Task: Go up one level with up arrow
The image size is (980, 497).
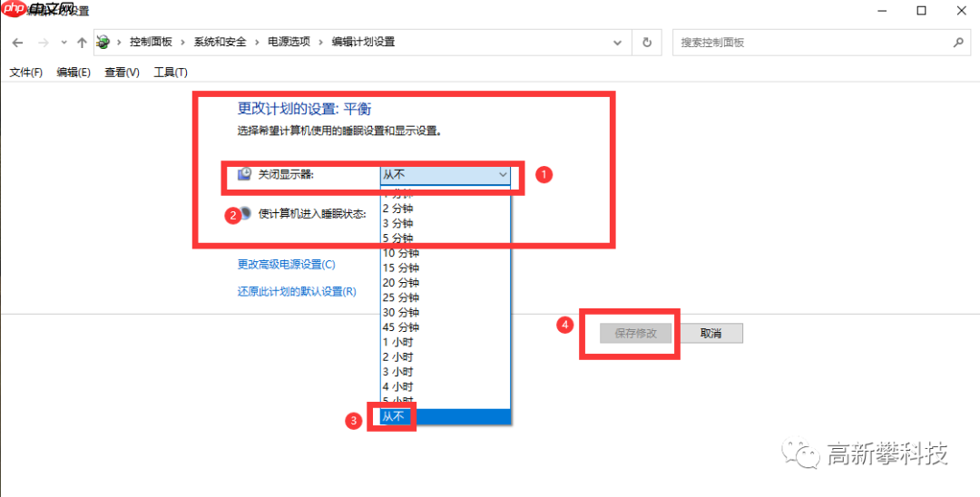Action: tap(82, 43)
